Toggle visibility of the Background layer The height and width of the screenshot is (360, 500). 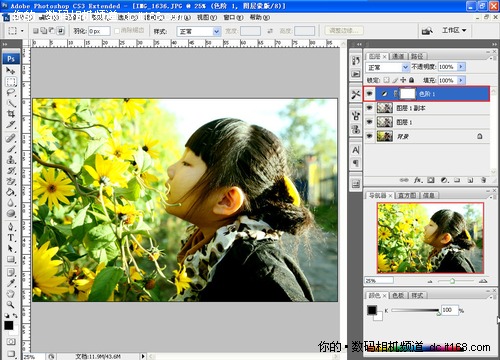tap(369, 136)
